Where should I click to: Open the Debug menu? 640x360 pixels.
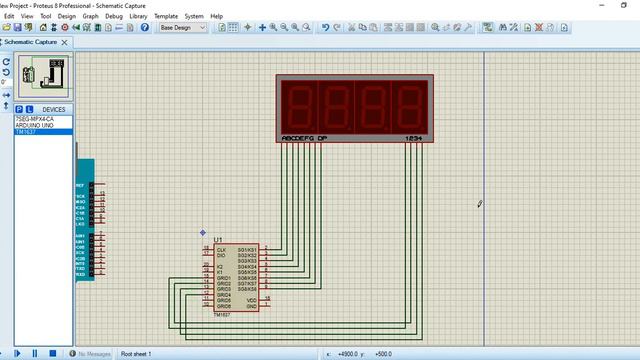pyautogui.click(x=114, y=16)
